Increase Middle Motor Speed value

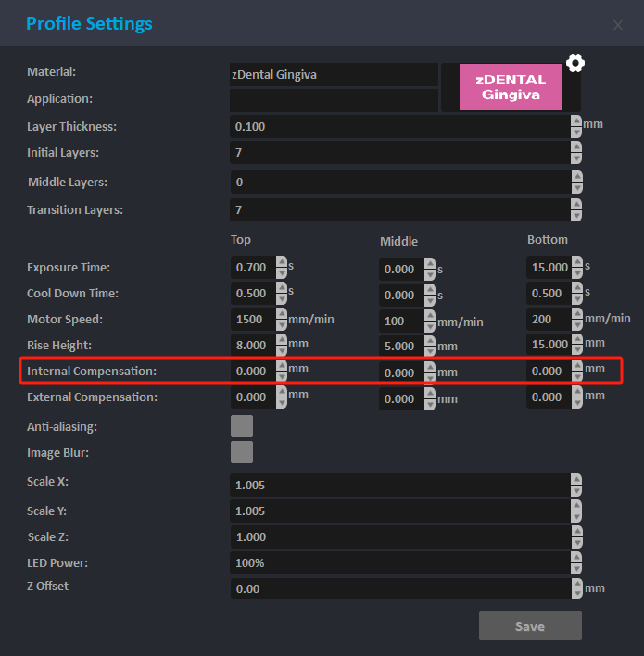430,315
